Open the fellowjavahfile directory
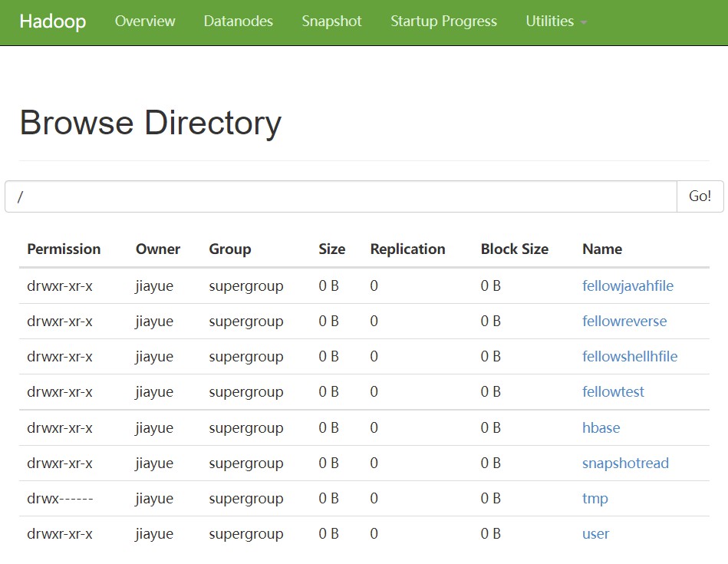 coord(628,286)
